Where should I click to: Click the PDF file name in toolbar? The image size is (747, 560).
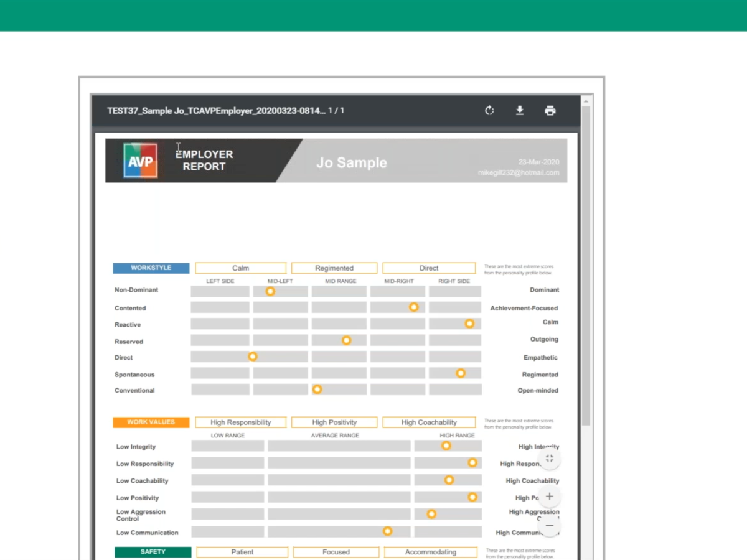(x=216, y=111)
